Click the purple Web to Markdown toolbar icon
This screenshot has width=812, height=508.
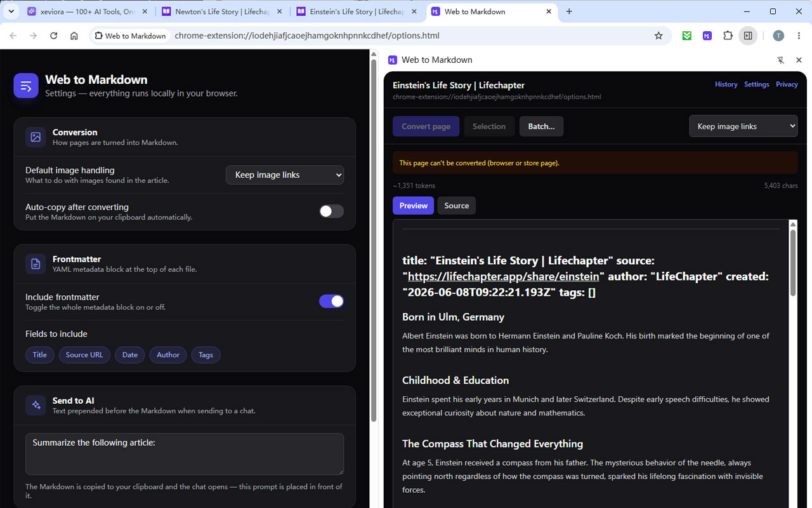(x=707, y=36)
